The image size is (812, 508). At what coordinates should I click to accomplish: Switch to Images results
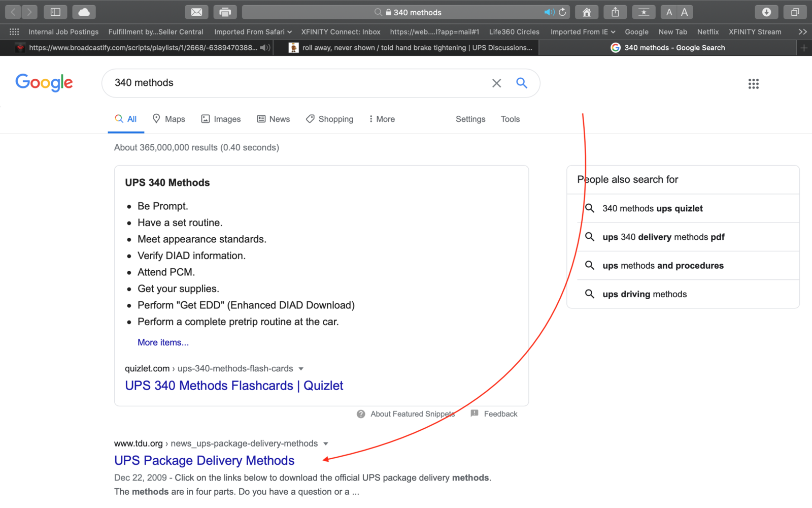point(221,119)
